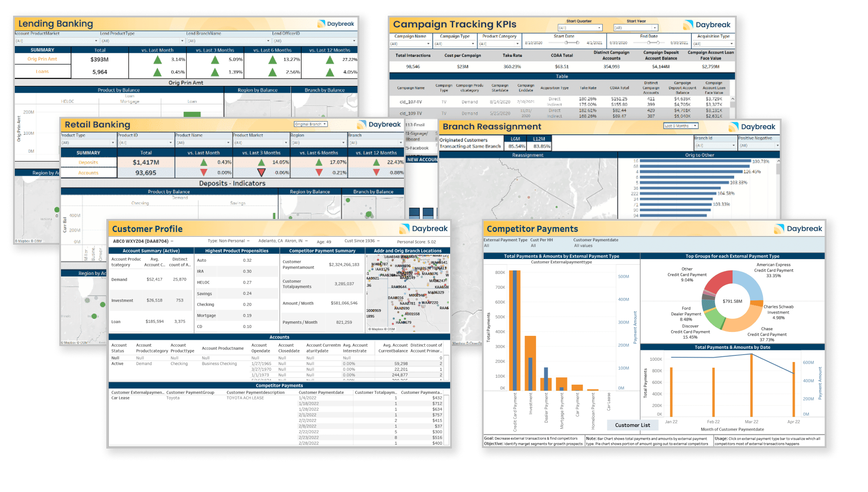Open the Product Type filter in Retail Banking

pos(88,143)
